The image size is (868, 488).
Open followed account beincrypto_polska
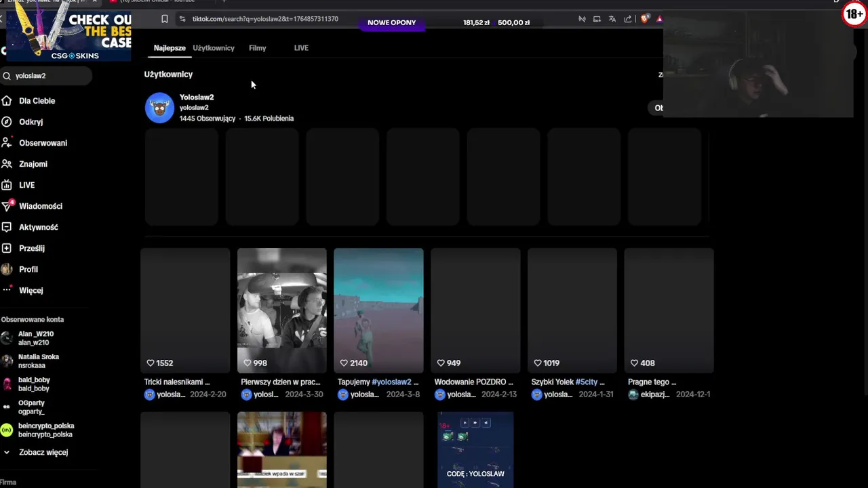point(37,430)
